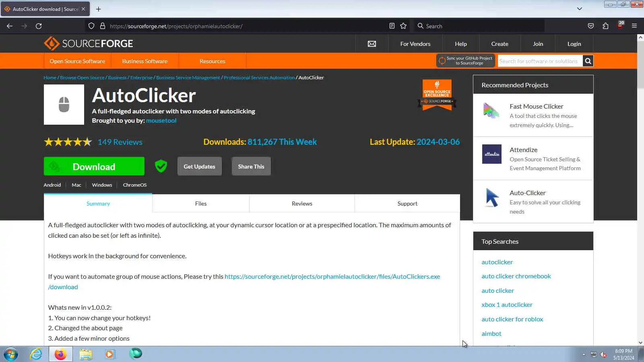Click the AutoClicker mouse project icon
Screen dimensions: 644x362
point(64,105)
